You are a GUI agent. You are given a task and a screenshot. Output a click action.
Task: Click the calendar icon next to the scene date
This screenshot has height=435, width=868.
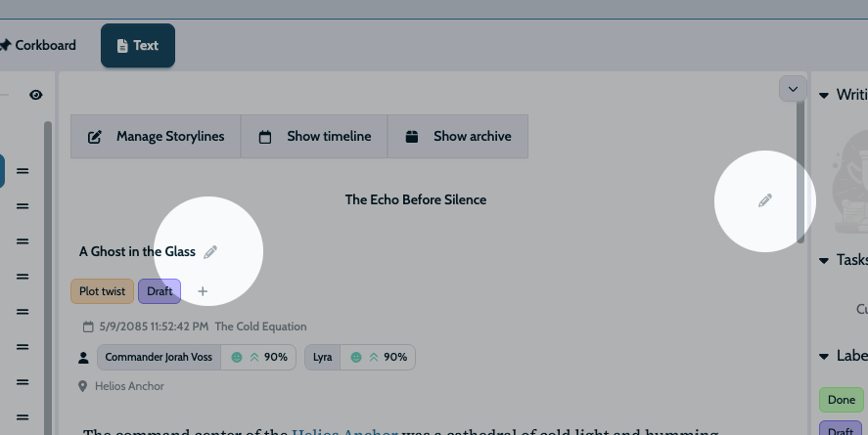pos(88,326)
